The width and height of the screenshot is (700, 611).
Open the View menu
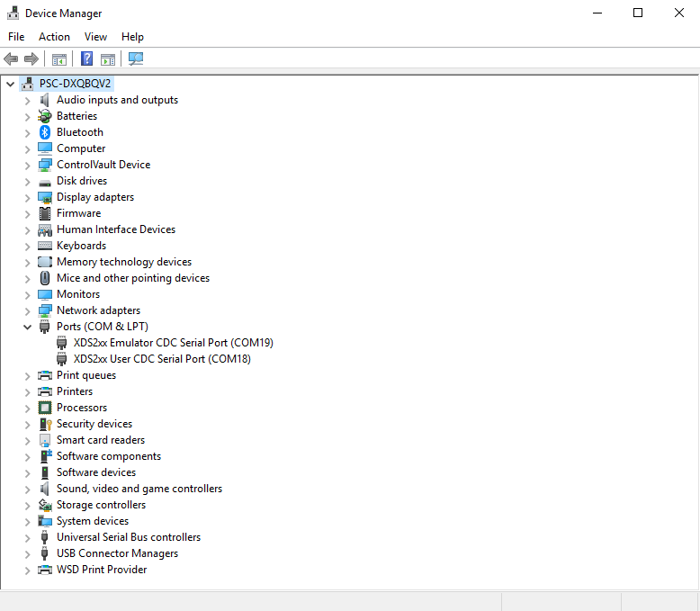point(96,37)
